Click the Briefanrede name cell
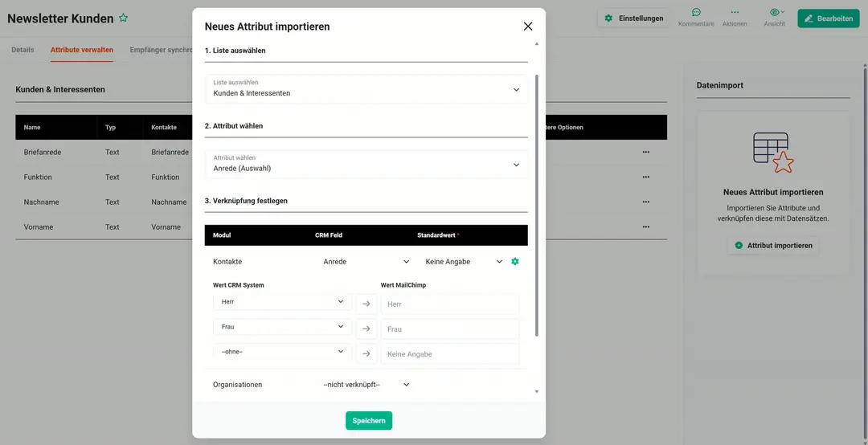The image size is (868, 445). pos(43,152)
